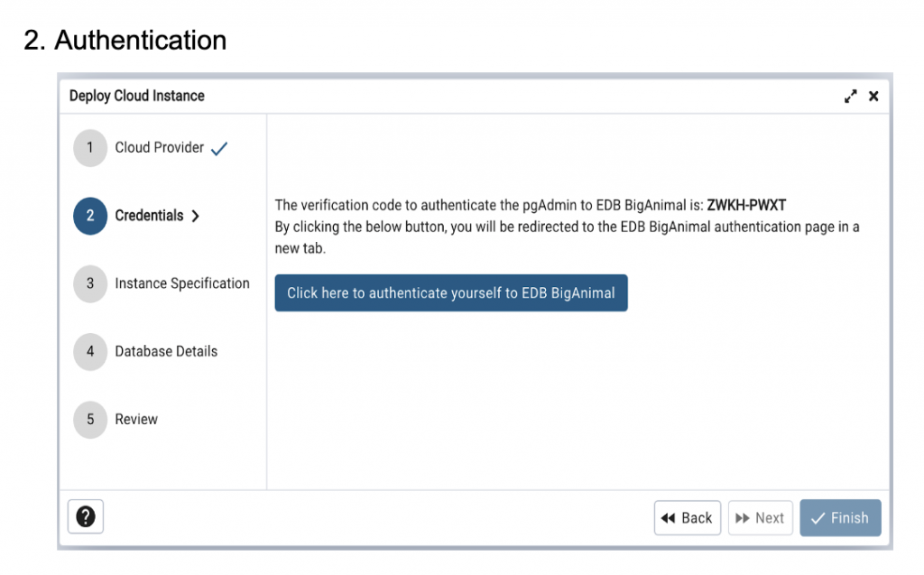Click the checkmark icon inside Finish button
Image resolution: width=924 pixels, height=575 pixels.
(818, 517)
